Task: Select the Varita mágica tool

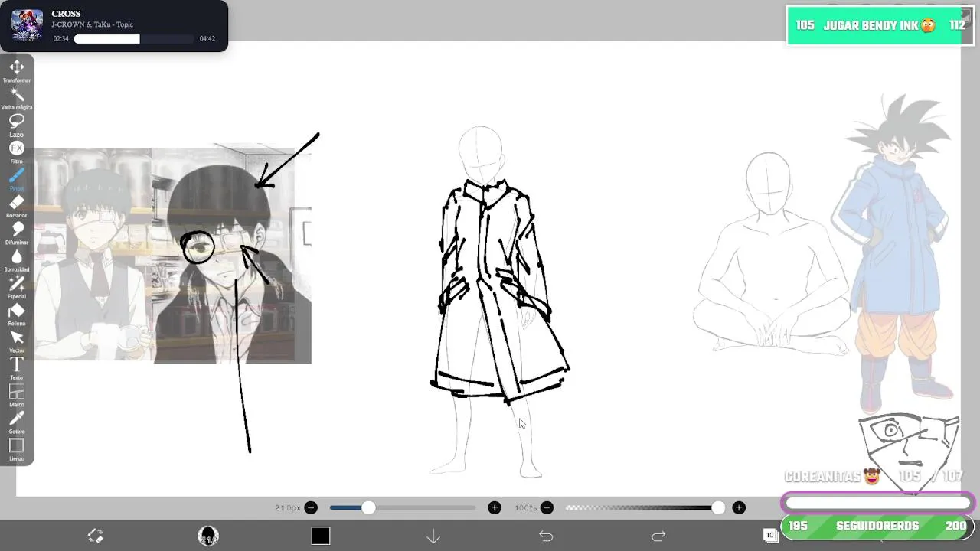Action: (17, 98)
